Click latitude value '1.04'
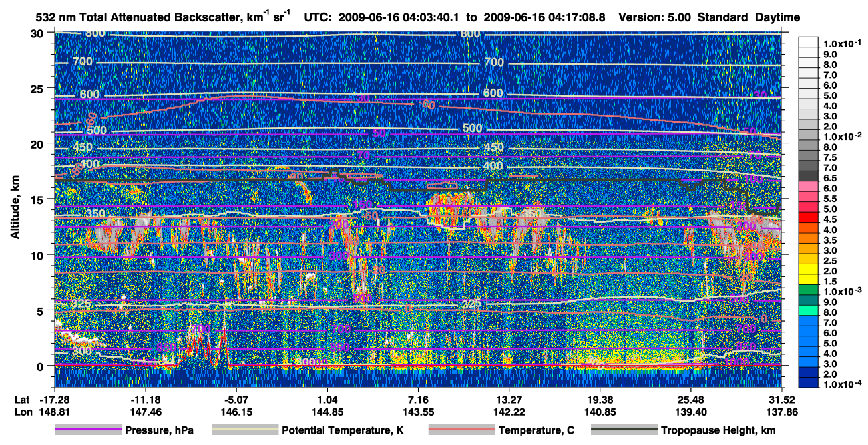The image size is (868, 445). (327, 400)
